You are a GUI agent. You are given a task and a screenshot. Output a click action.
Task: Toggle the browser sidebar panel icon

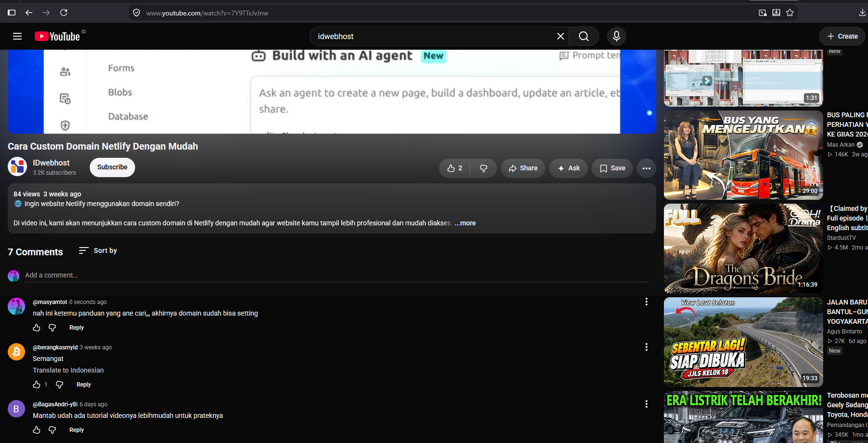tap(12, 13)
